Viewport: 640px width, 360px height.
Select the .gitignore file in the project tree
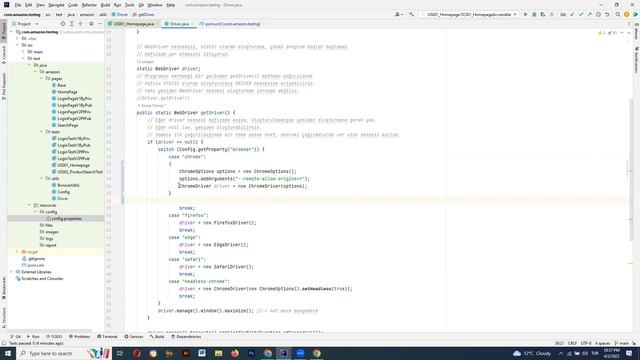click(36, 258)
